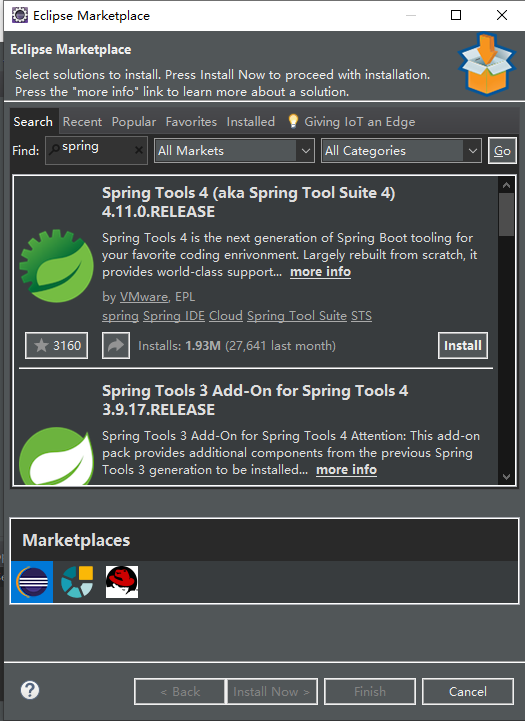
Task: Click the lightbulb icon beside Giving IoT
Action: tap(293, 121)
